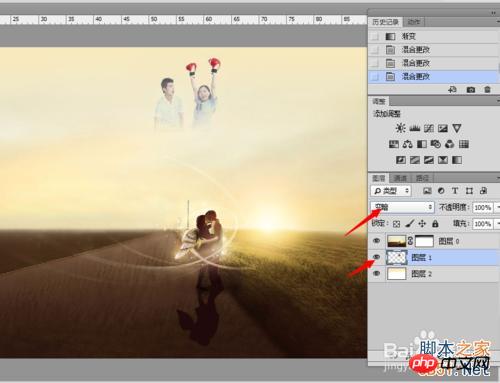Viewport: 500px width, 383px height.
Task: Add a Hue/Saturation adjustment layer
Action: click(394, 144)
